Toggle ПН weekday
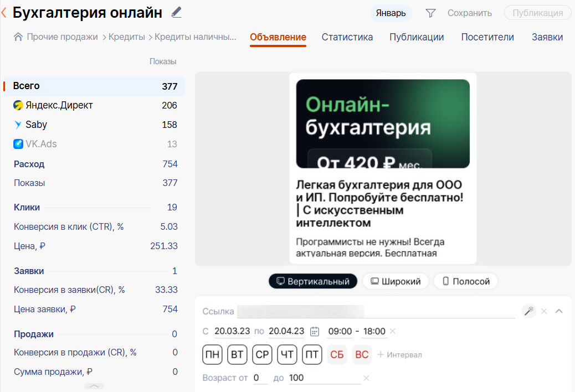This screenshot has height=392, width=575. pos(212,355)
